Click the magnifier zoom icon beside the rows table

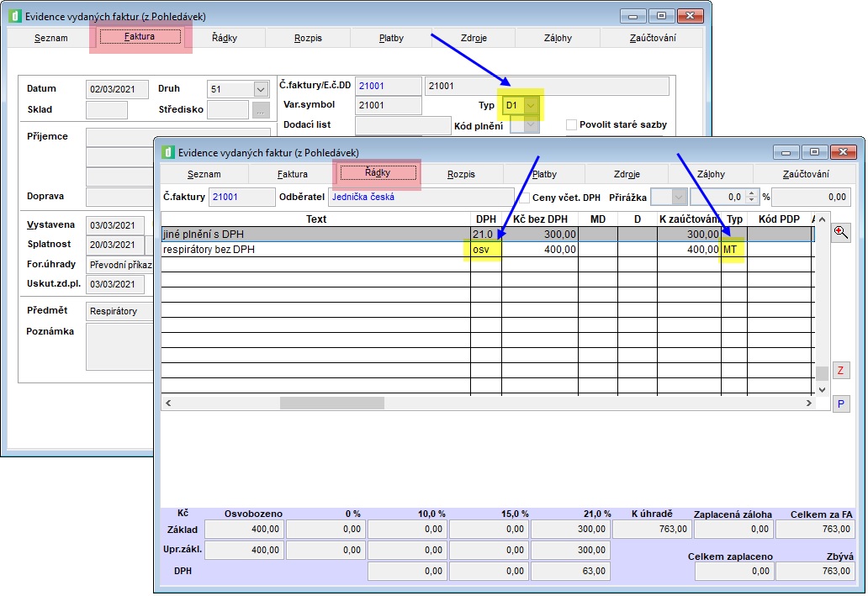(841, 232)
